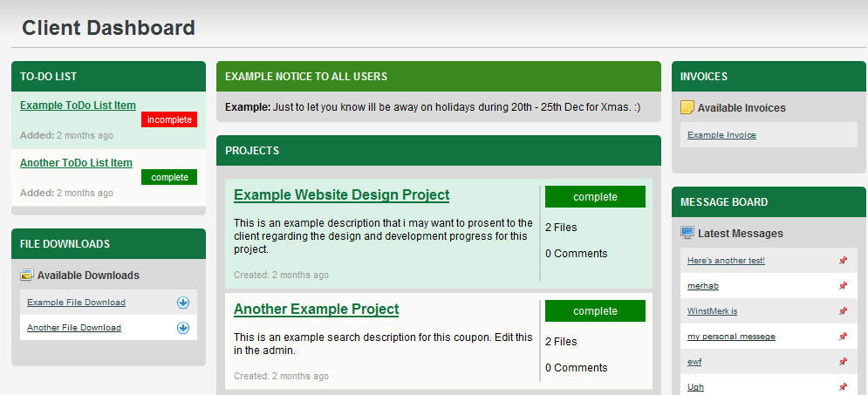
Task: Click 0 Comments in Example Website Design Project
Action: (x=577, y=254)
